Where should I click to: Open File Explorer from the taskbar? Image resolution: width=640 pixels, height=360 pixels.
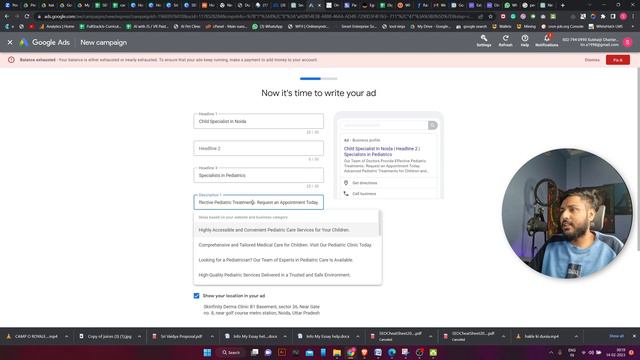337,352
